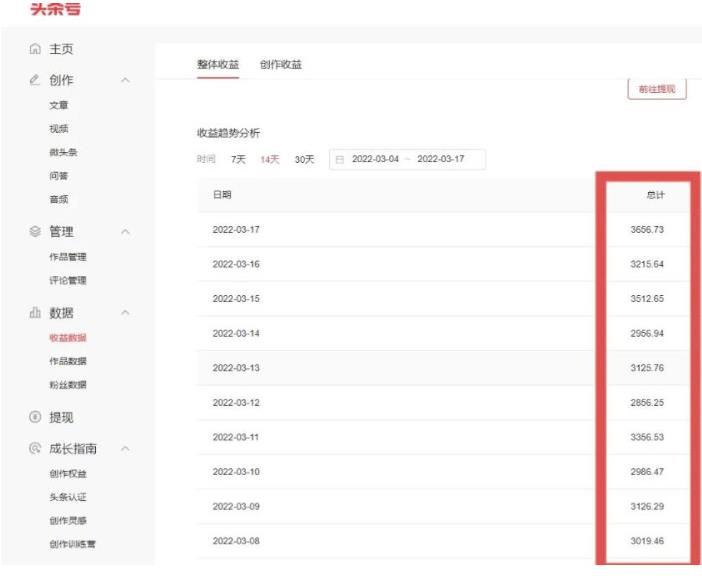Click the total value 3126.29

[x=647, y=507]
